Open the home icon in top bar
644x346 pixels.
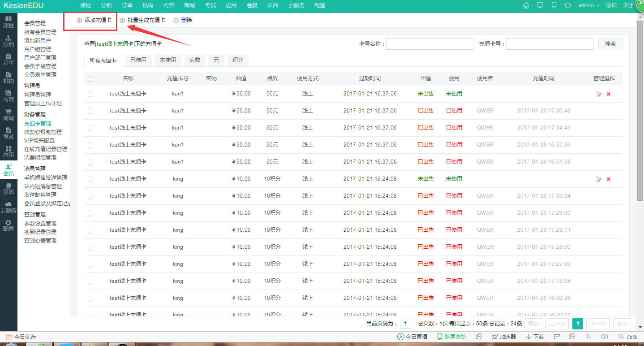coord(526,5)
